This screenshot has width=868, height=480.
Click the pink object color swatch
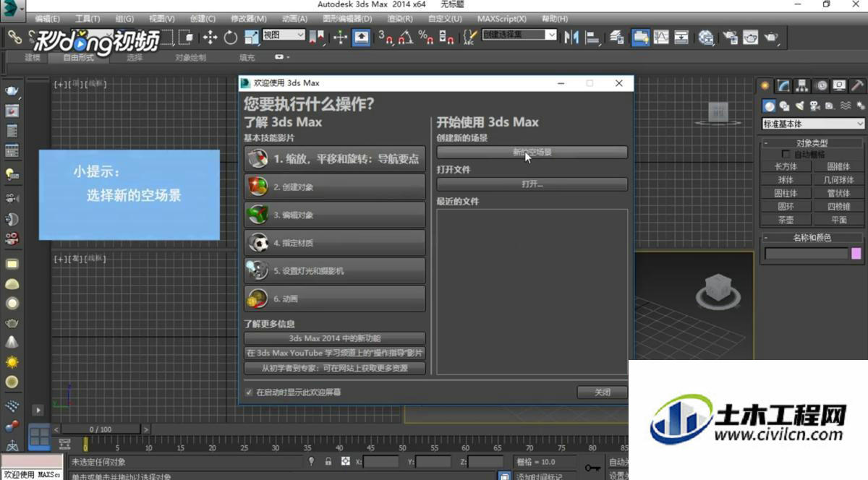pyautogui.click(x=856, y=254)
